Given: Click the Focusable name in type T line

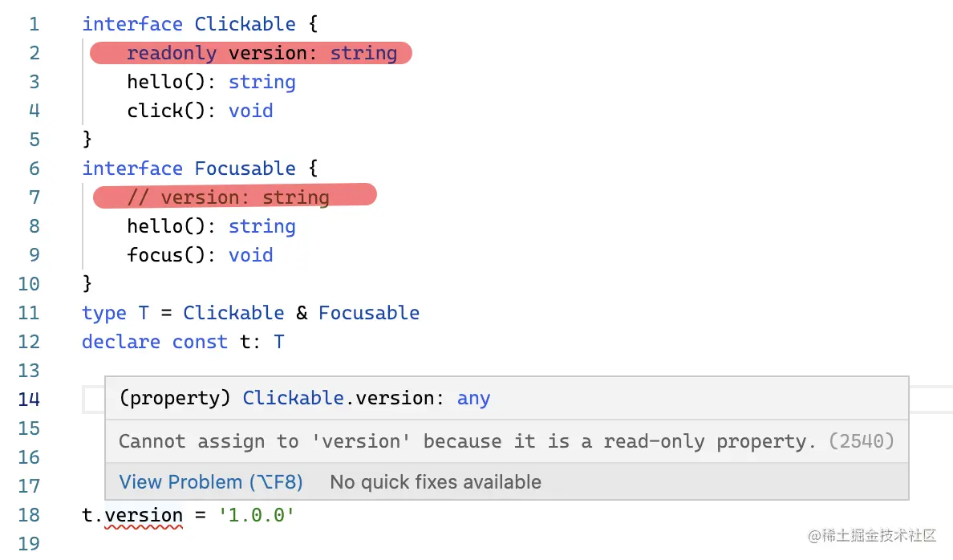Looking at the screenshot, I should click(368, 313).
